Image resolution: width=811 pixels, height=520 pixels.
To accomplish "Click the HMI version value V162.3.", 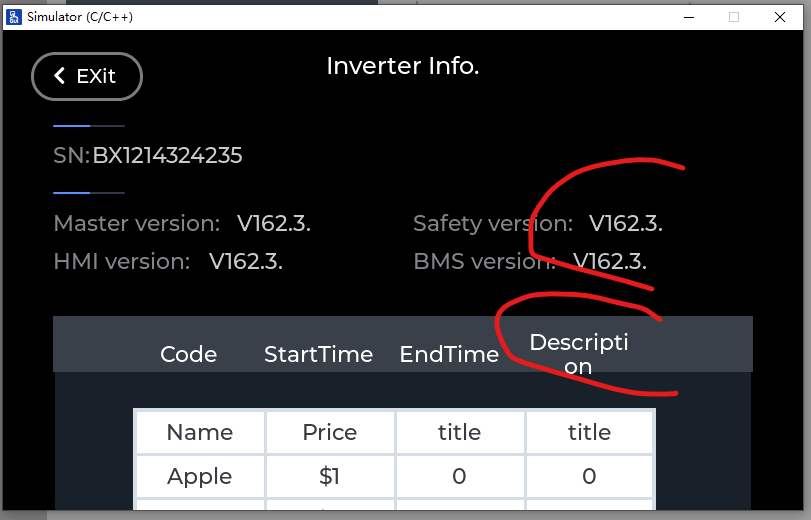I will pos(246,261).
